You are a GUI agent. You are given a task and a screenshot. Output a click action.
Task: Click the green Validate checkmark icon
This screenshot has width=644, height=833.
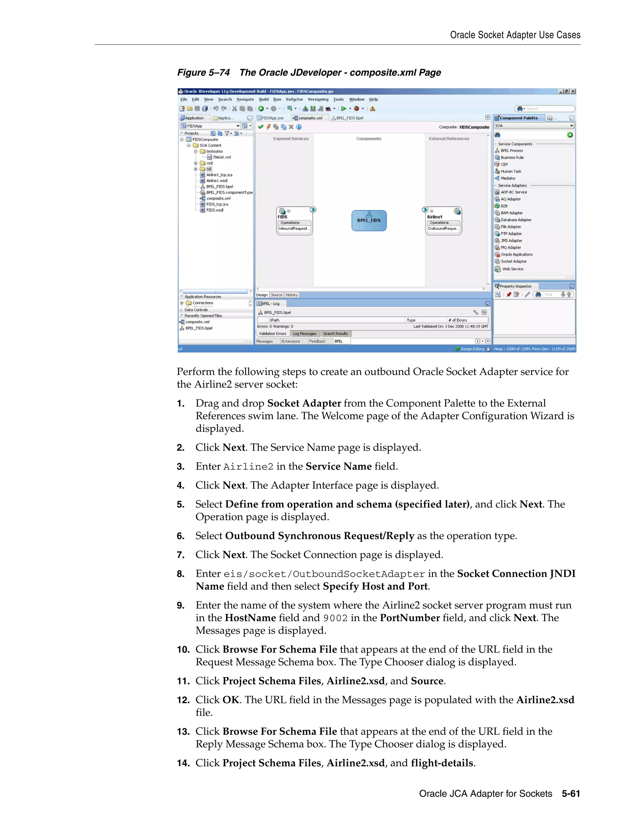click(x=261, y=127)
